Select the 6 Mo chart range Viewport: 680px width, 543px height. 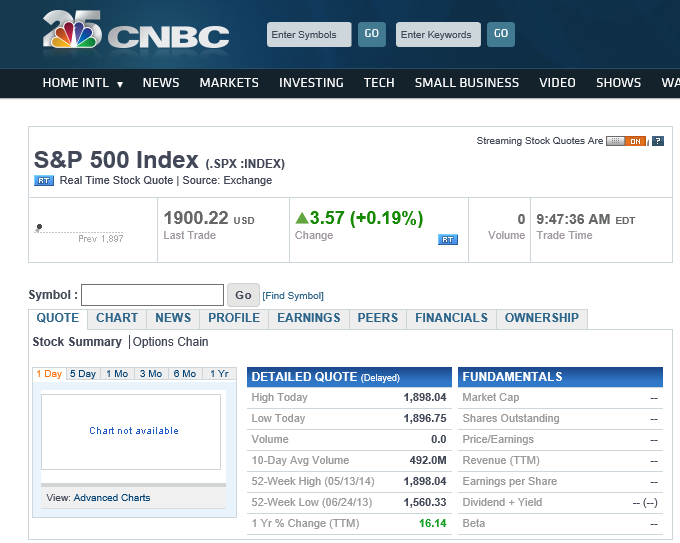(185, 374)
